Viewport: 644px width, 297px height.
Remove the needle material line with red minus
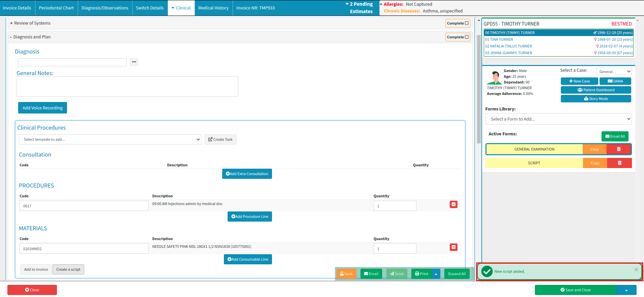point(453,247)
